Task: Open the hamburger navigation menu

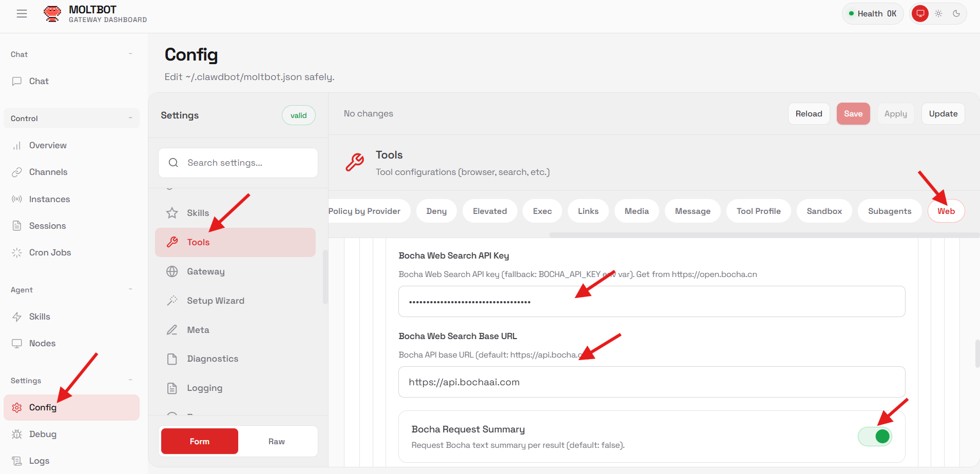Action: point(22,14)
